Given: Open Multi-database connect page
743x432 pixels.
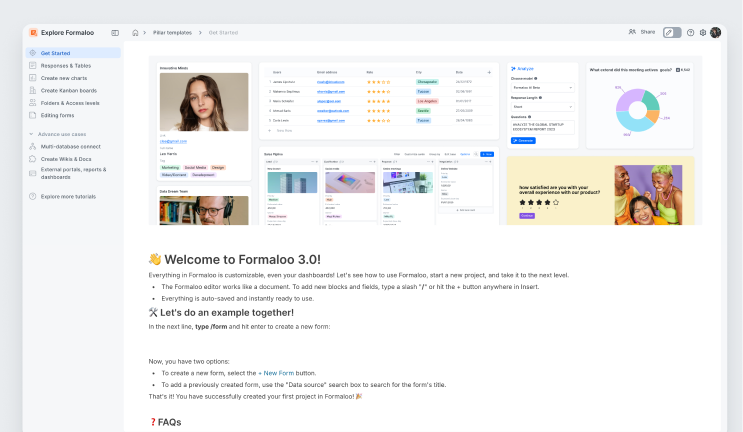Looking at the screenshot, I should tap(73, 146).
